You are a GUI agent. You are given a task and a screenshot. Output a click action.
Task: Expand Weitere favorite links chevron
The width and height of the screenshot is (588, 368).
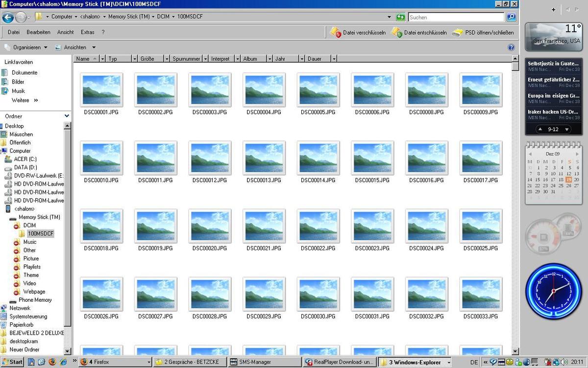pyautogui.click(x=36, y=100)
